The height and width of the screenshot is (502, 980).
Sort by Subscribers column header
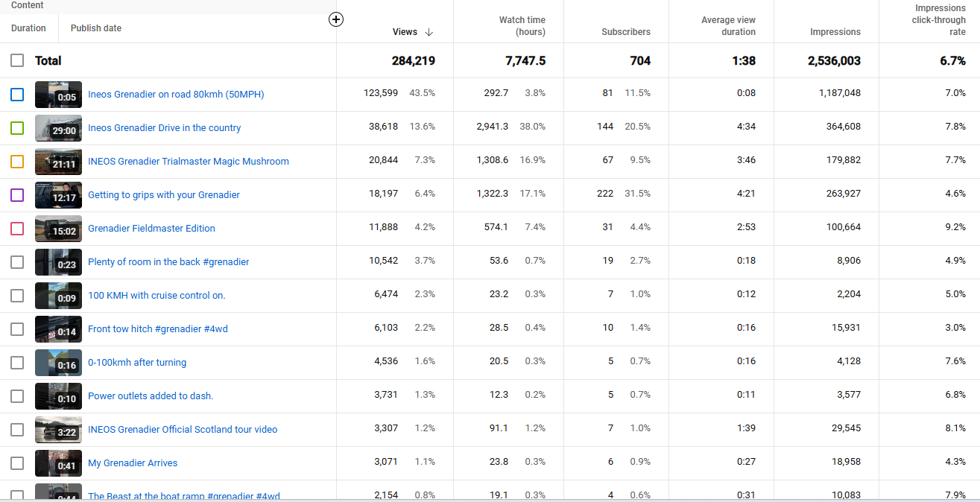tap(625, 32)
